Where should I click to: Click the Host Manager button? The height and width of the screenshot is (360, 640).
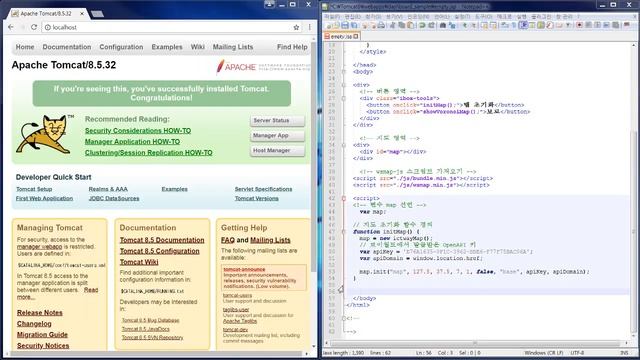277,151
